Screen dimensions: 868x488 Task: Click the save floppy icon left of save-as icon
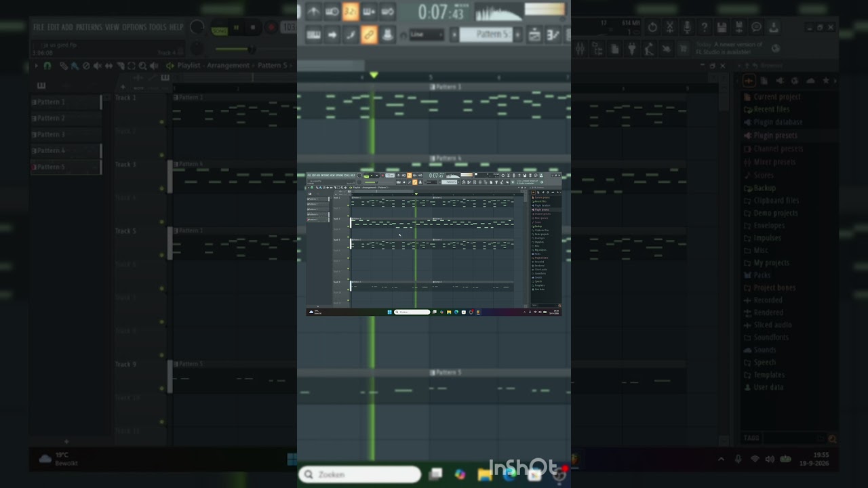(722, 27)
